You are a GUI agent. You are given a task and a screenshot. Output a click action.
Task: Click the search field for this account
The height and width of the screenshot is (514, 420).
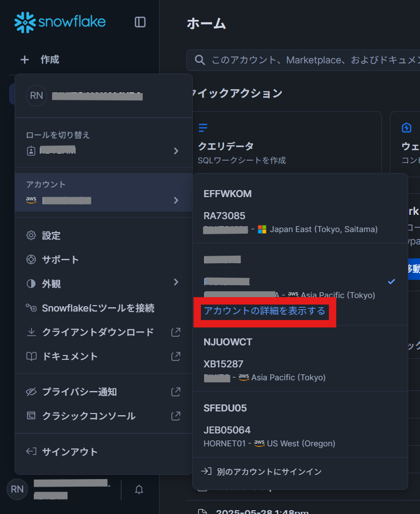click(x=303, y=60)
